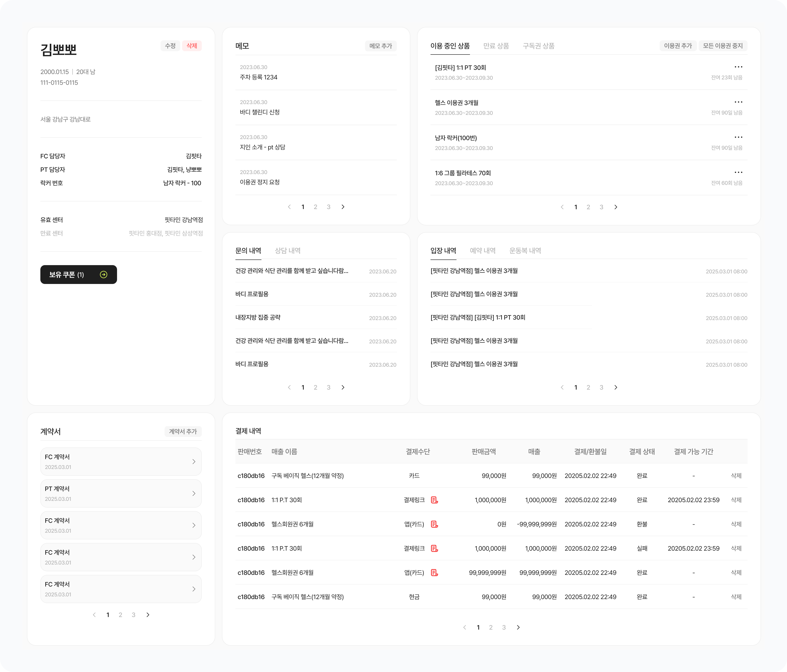Open the 보유 쿠폰 (1) button
The height and width of the screenshot is (672, 787).
(79, 275)
